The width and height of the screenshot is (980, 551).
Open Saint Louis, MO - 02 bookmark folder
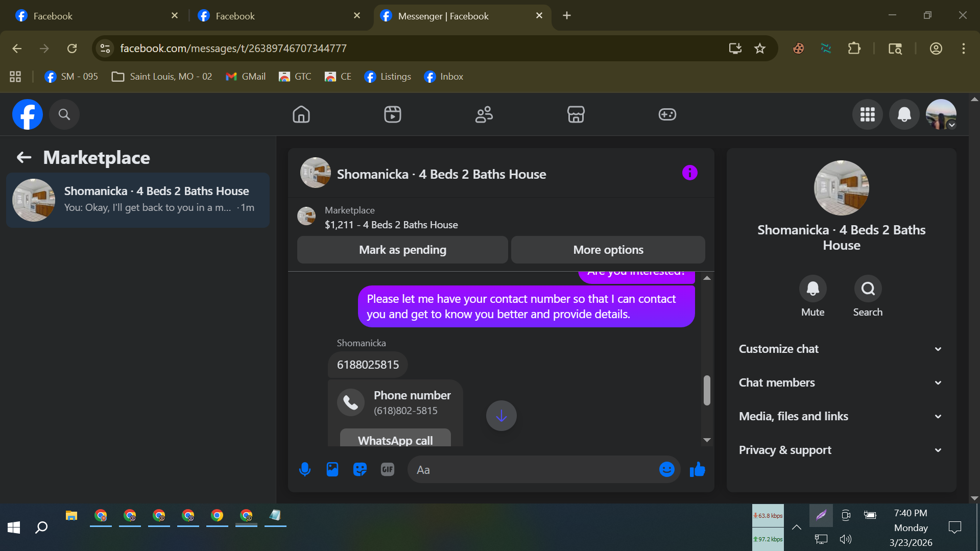pos(162,77)
